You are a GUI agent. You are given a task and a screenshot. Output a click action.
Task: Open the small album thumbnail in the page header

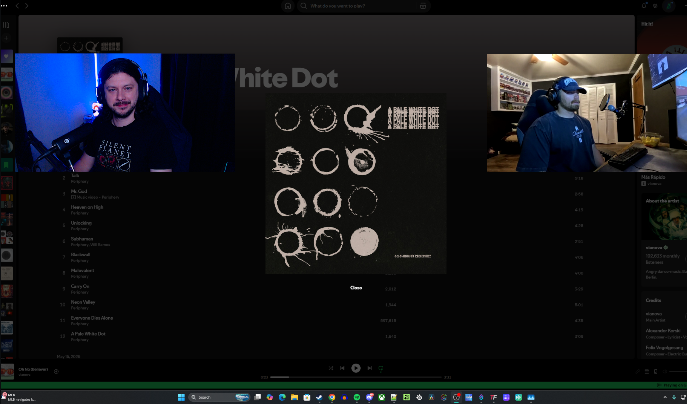tap(90, 46)
